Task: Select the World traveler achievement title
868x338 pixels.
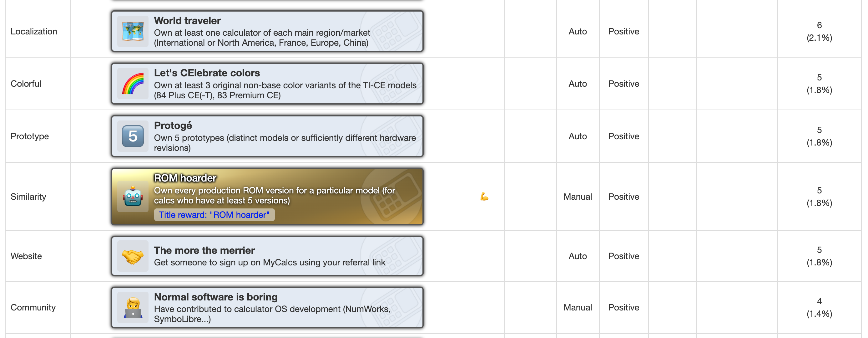Action: click(187, 21)
